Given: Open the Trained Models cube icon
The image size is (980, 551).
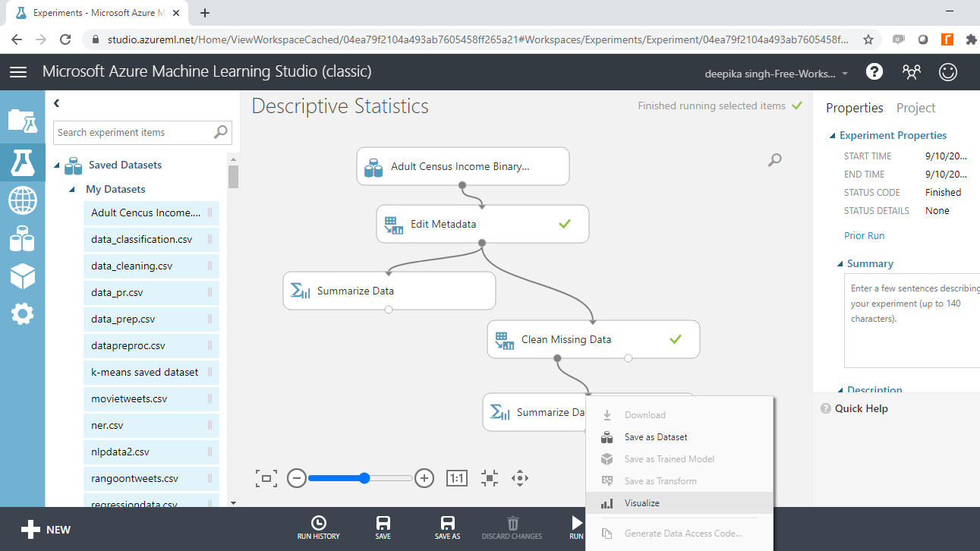Looking at the screenshot, I should coord(22,276).
